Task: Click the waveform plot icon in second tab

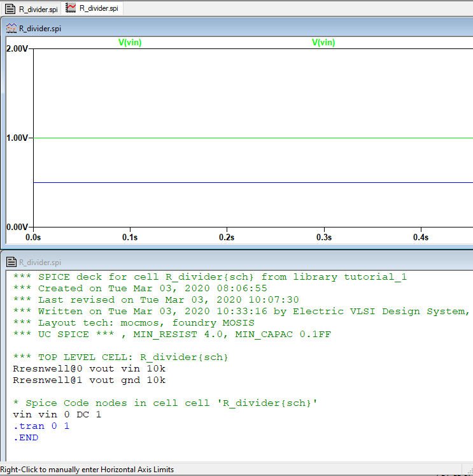Action: (x=71, y=9)
